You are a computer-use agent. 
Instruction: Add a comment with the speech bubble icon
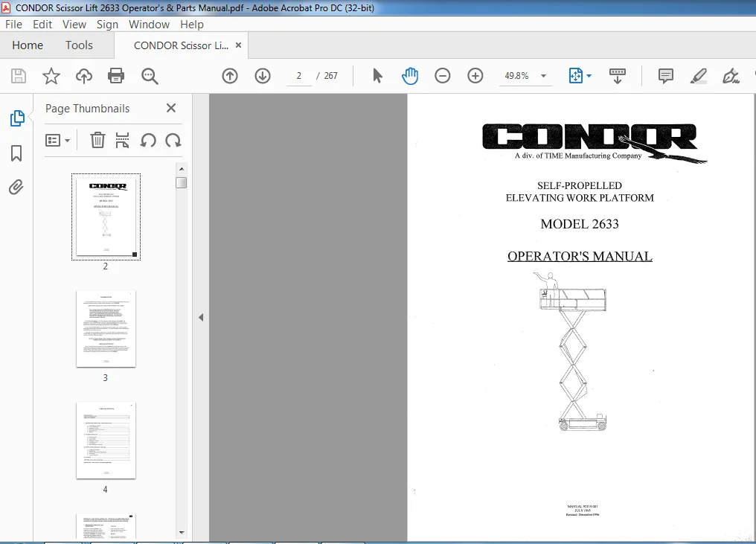(x=666, y=76)
